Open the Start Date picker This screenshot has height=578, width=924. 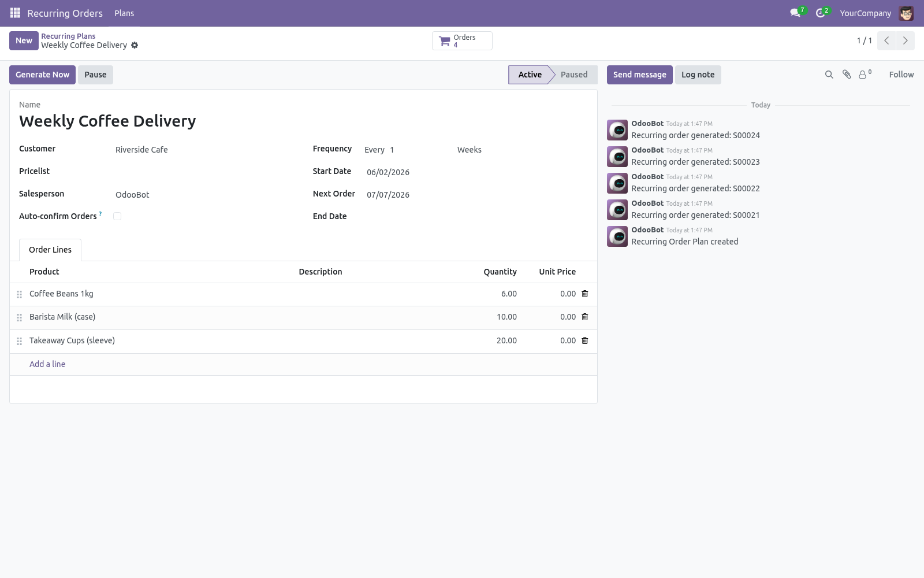point(476,172)
